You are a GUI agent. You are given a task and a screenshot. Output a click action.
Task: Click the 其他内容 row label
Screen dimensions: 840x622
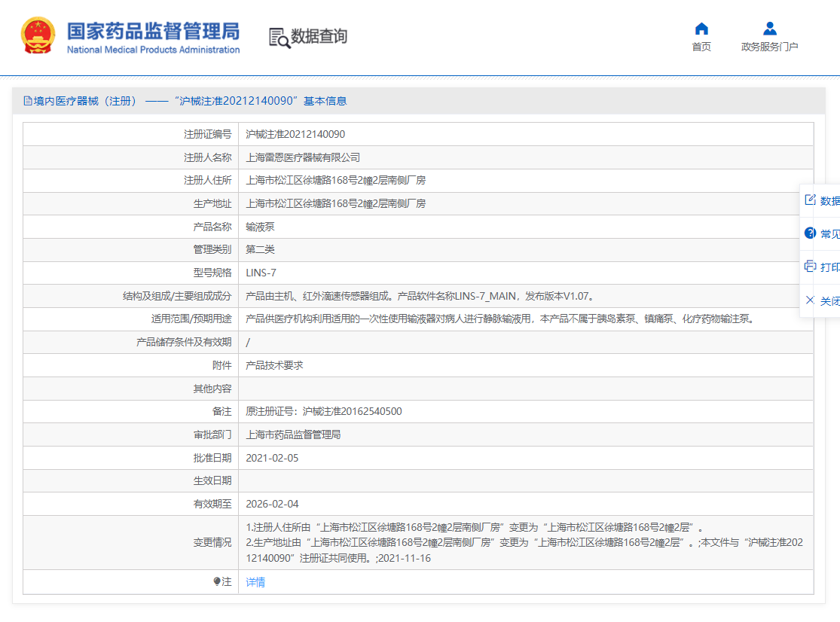(x=212, y=389)
